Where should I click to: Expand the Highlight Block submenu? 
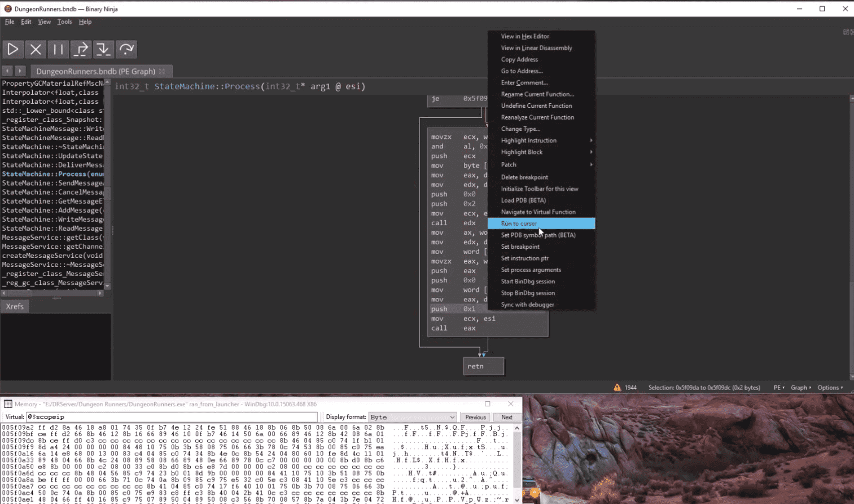pos(541,152)
